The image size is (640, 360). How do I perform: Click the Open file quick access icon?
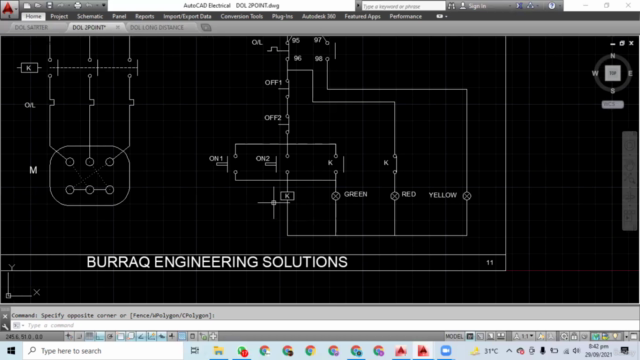click(38, 6)
